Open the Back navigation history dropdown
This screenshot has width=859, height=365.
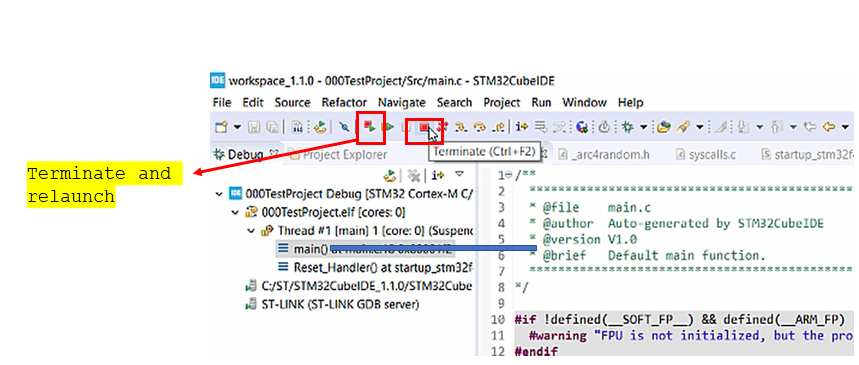[x=845, y=127]
